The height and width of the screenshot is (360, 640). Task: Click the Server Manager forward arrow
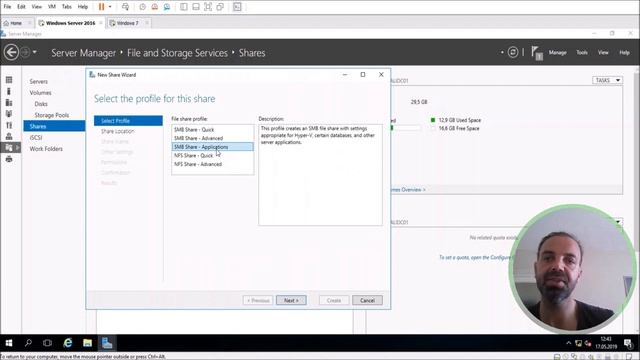(25, 52)
